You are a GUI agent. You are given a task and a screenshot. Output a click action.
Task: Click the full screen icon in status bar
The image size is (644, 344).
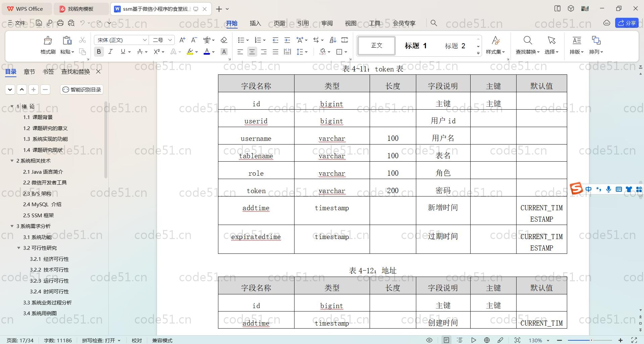634,340
